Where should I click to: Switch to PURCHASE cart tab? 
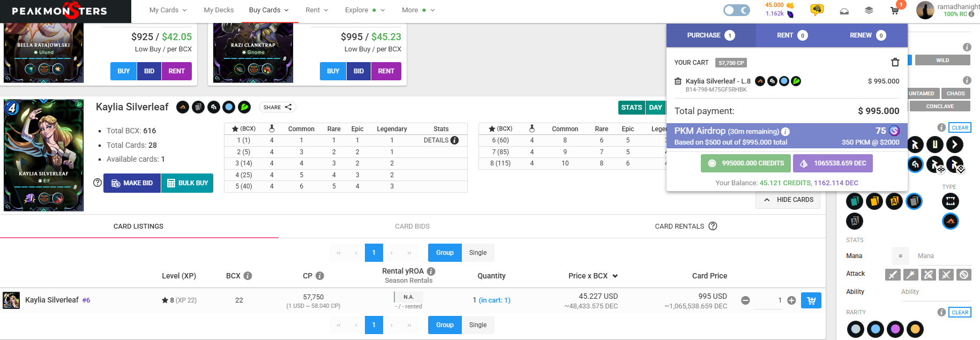[710, 35]
